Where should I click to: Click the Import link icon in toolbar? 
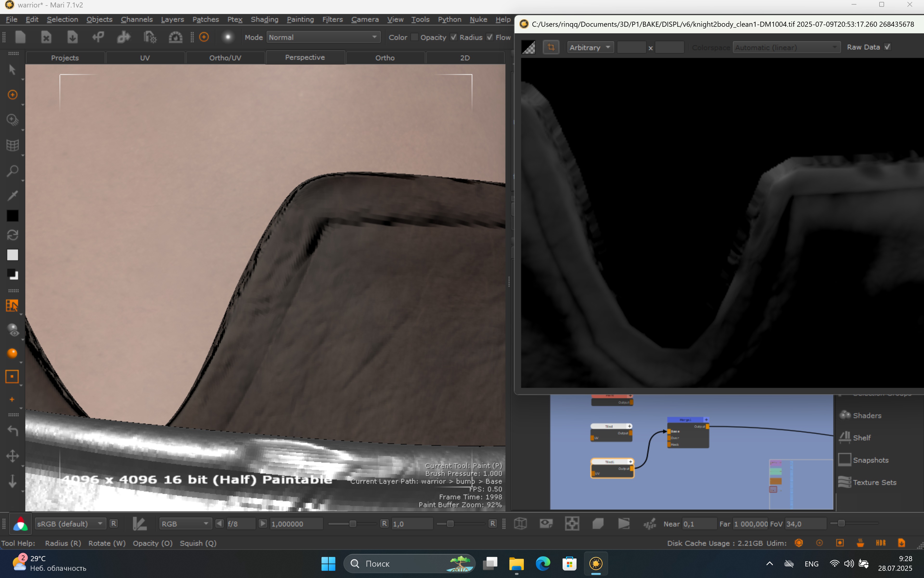pos(98,37)
